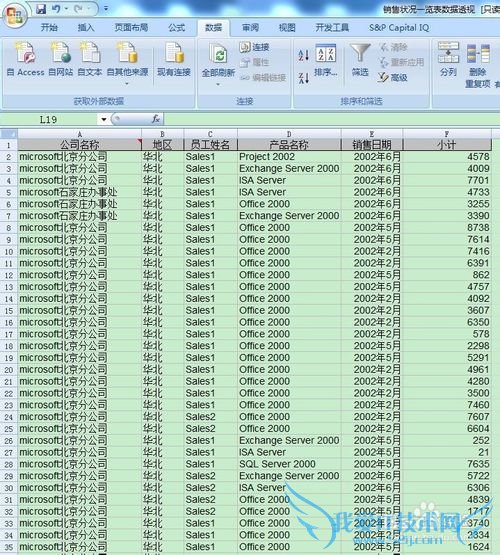This screenshot has width=500, height=555.
Task: Save the workbook from quick access toolbar
Action: click(41, 9)
